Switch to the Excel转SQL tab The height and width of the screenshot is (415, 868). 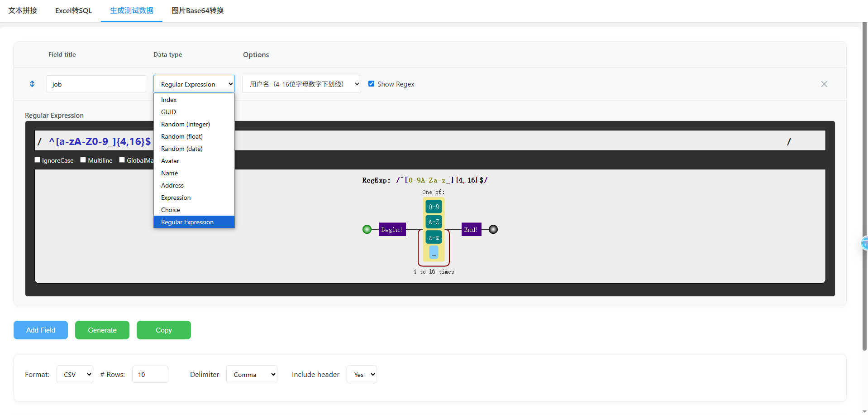(73, 10)
